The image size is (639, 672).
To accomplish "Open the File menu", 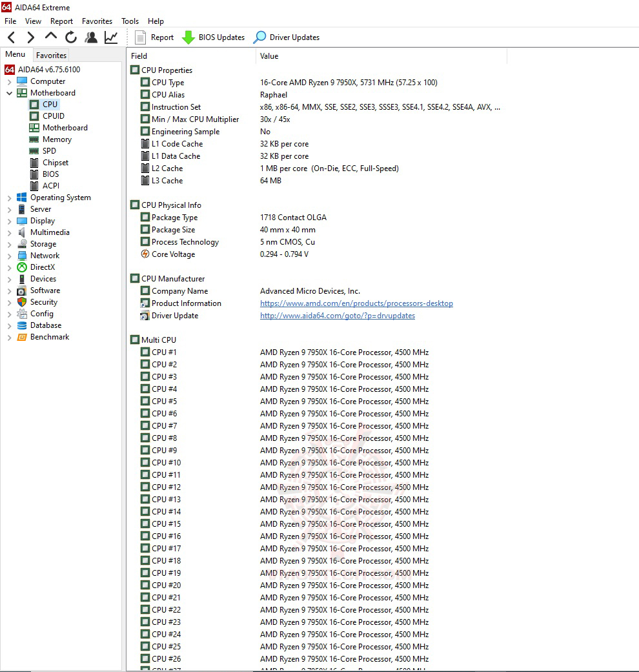I will coord(10,21).
